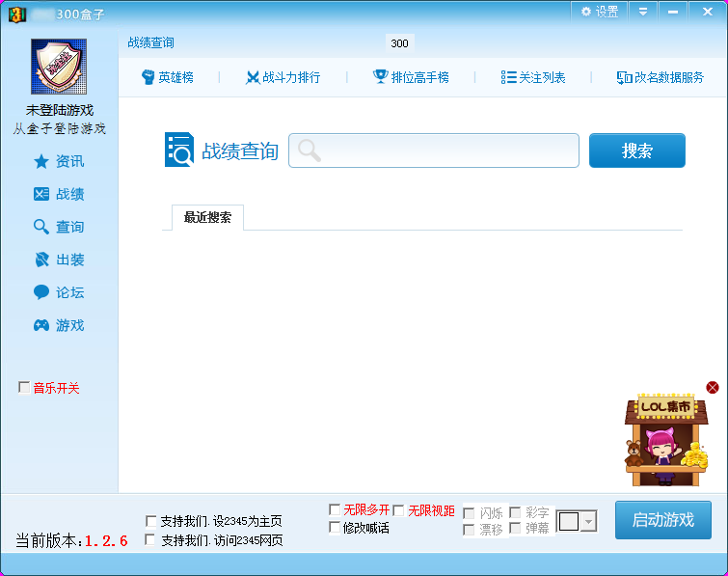Click 从盒子登陆游戏 login link

(60, 128)
